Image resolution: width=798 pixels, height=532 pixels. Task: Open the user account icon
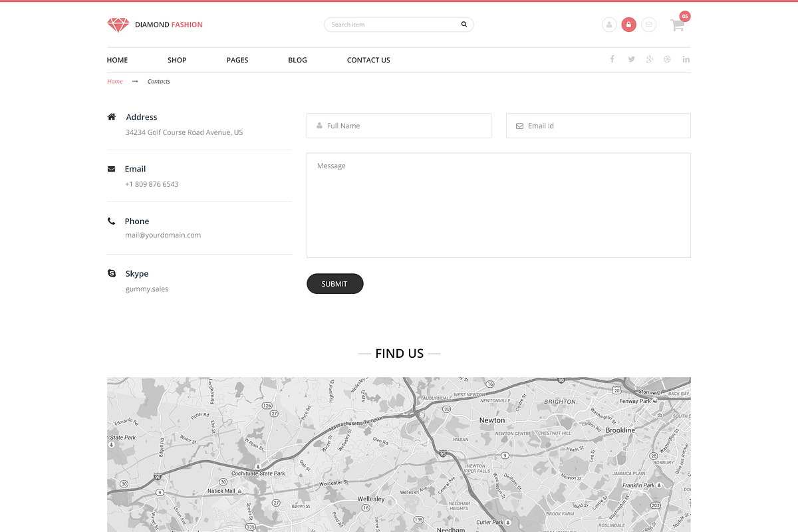(x=608, y=25)
